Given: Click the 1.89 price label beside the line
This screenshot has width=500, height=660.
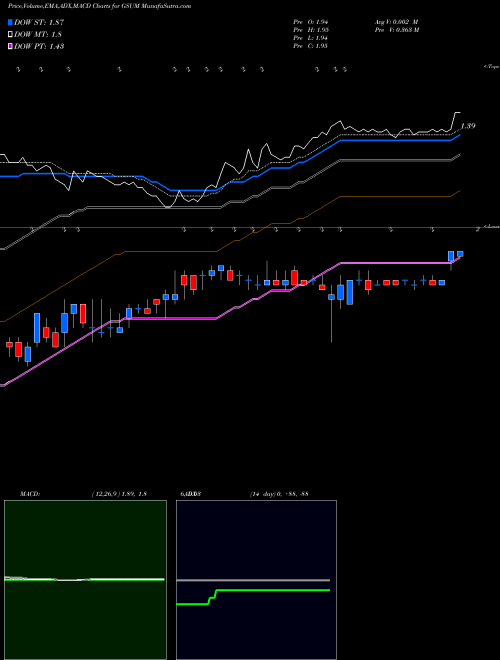Looking at the screenshot, I should pos(468,126).
